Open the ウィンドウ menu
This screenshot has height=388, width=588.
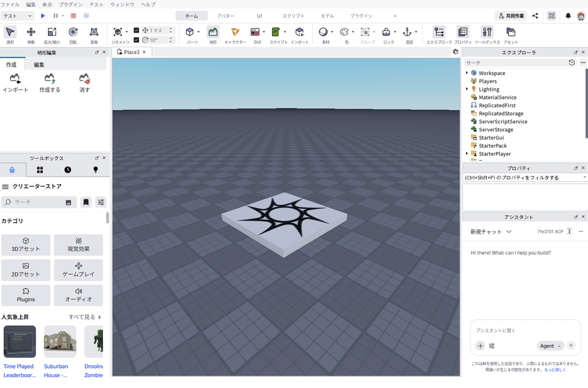point(122,4)
